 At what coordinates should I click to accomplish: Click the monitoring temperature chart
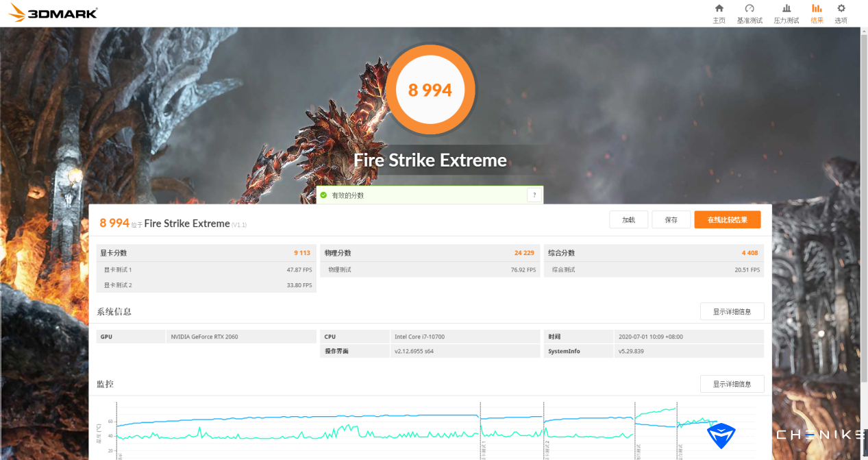436,431
